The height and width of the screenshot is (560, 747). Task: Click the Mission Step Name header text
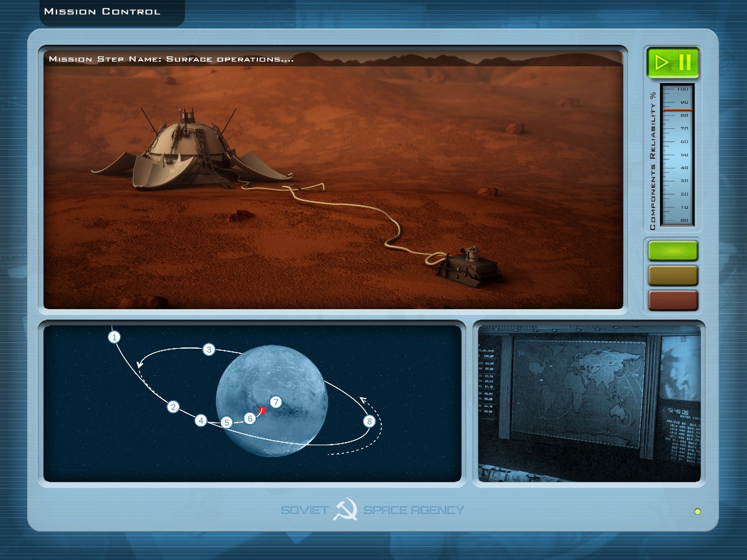click(171, 59)
